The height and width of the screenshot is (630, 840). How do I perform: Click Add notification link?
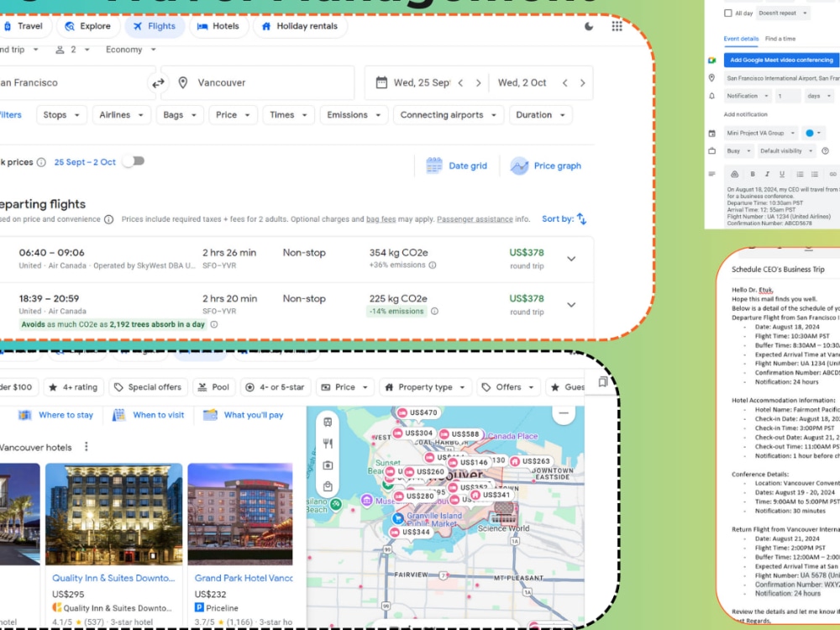click(745, 114)
